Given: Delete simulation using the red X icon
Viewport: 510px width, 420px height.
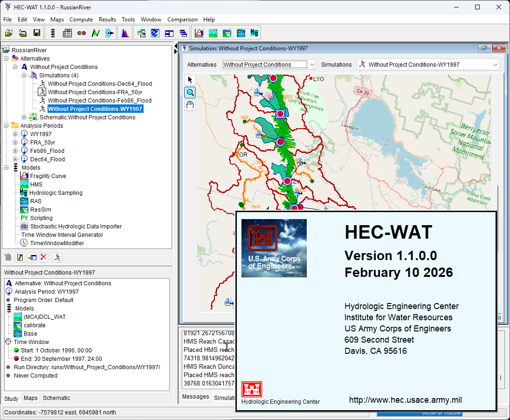Looking at the screenshot, I should 44,258.
